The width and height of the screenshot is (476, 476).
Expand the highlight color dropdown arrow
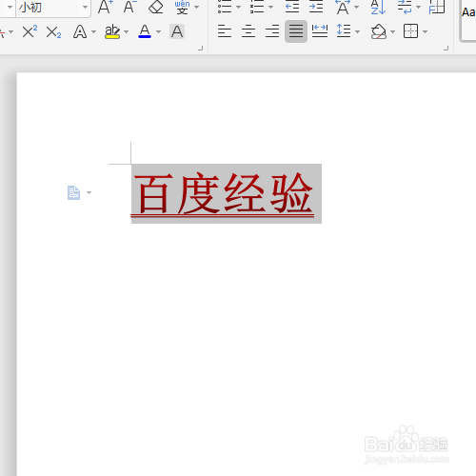(x=126, y=31)
